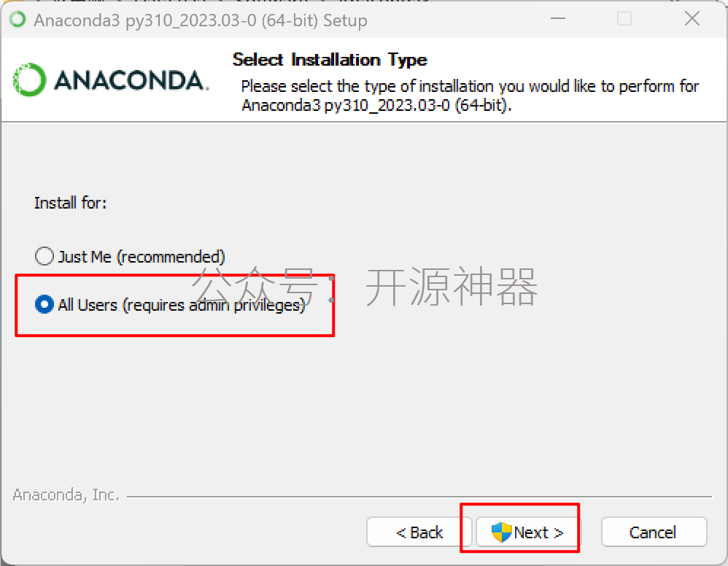Click the UAC shield icon on Next
Screen dimensions: 728x566
pyautogui.click(x=501, y=532)
